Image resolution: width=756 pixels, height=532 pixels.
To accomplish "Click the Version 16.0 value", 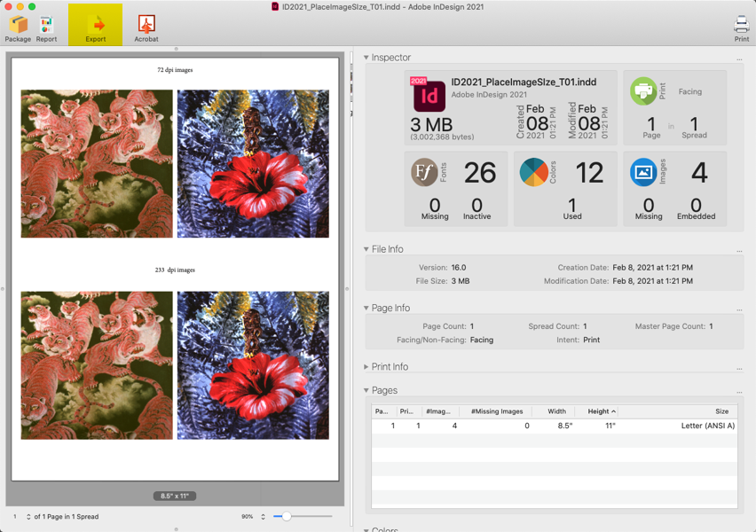I will 459,268.
